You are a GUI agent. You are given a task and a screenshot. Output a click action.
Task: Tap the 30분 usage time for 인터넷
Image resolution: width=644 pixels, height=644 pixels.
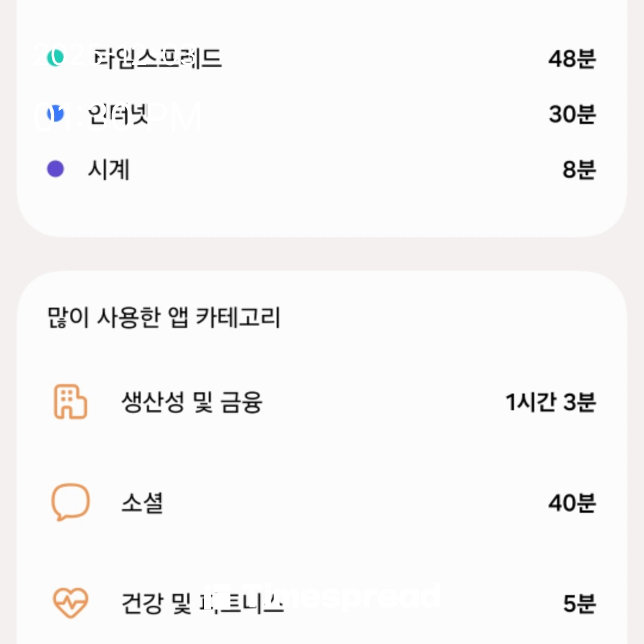572,114
